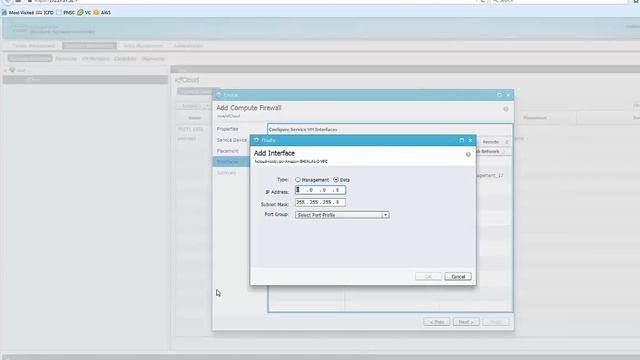The height and width of the screenshot is (360, 640).
Task: Click the OK button in Add Interface
Action: [428, 276]
